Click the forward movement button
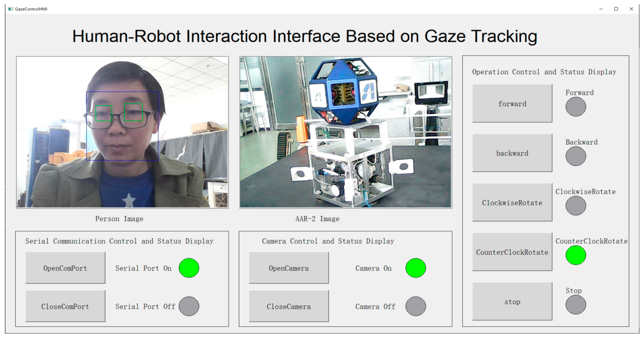644x339 pixels. (x=512, y=104)
